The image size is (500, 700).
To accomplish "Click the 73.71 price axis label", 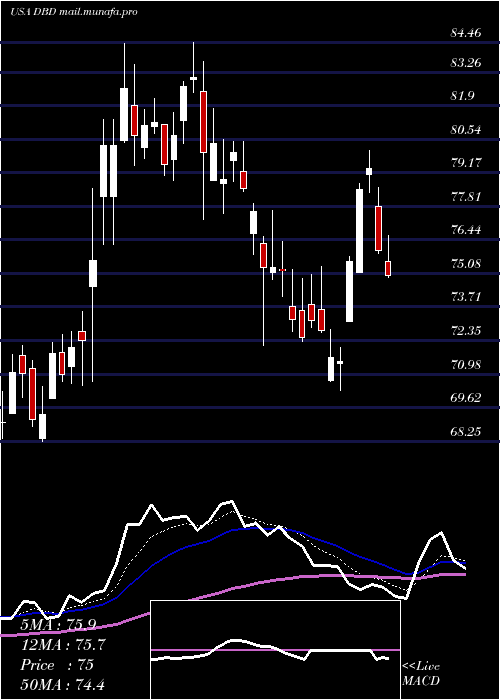I will [x=466, y=297].
